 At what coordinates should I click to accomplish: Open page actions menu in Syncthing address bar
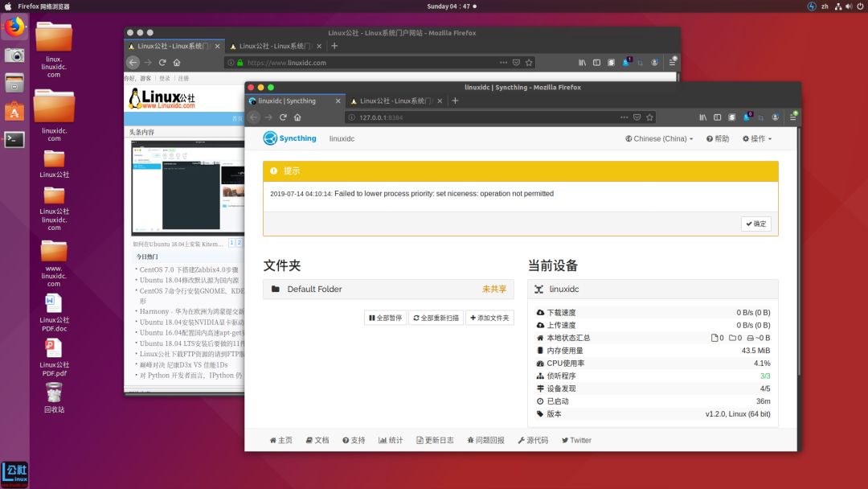pos(624,117)
